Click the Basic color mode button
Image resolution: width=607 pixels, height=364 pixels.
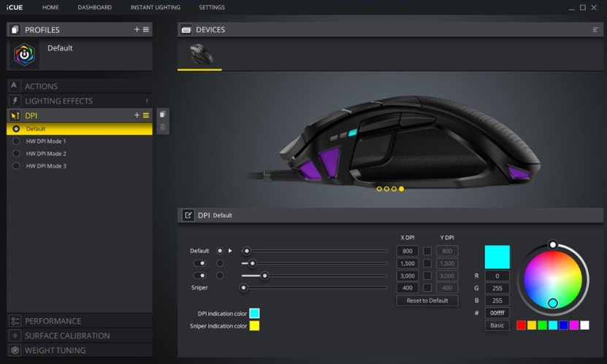click(497, 325)
